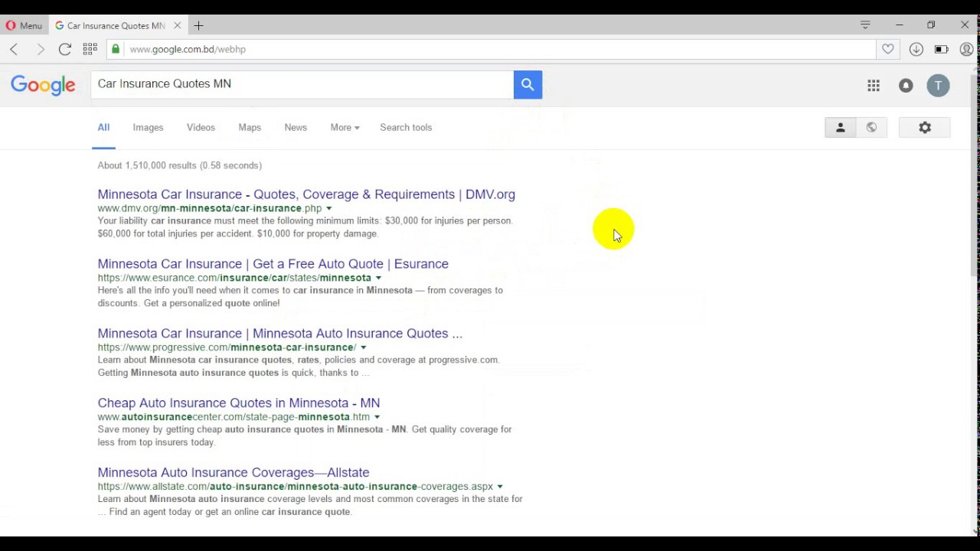Open the Google apps grid

coord(874,86)
